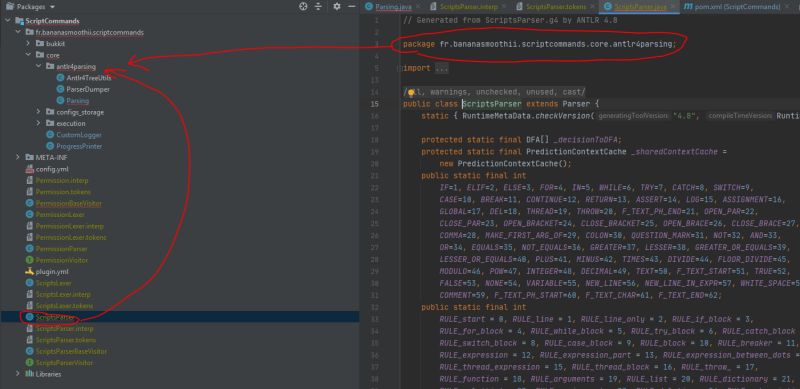Switch to the Parsing.java editor tab
Screen dimensions: 800x389
click(393, 7)
